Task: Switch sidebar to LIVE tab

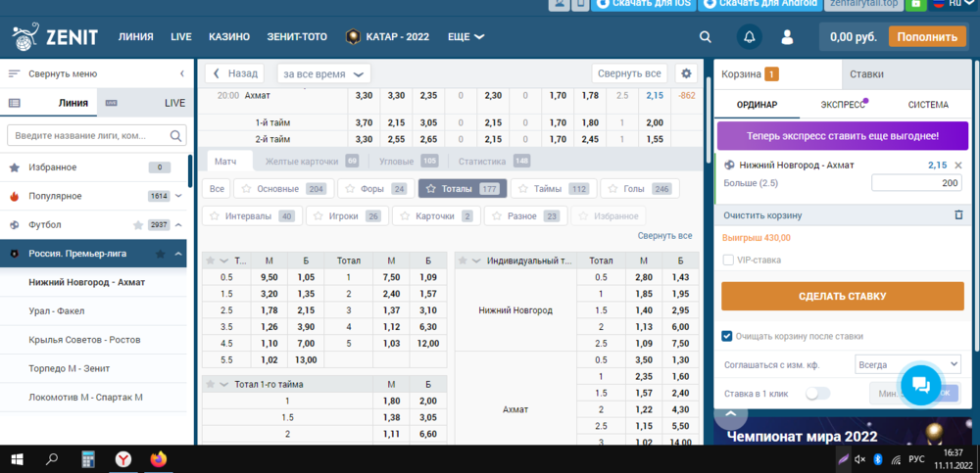Action: 146,103
